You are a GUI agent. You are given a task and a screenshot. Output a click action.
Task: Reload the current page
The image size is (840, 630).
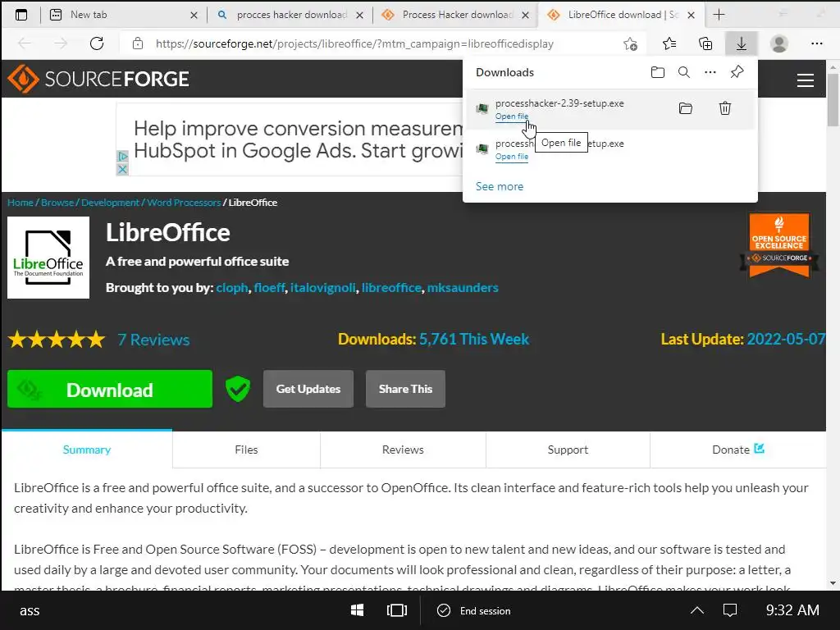pos(97,43)
